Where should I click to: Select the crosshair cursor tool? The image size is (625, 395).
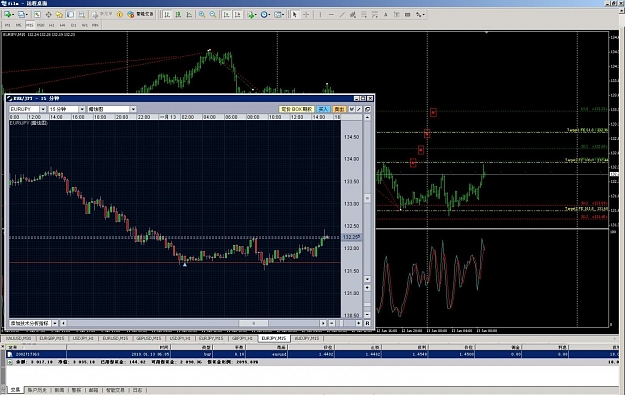pyautogui.click(x=306, y=14)
